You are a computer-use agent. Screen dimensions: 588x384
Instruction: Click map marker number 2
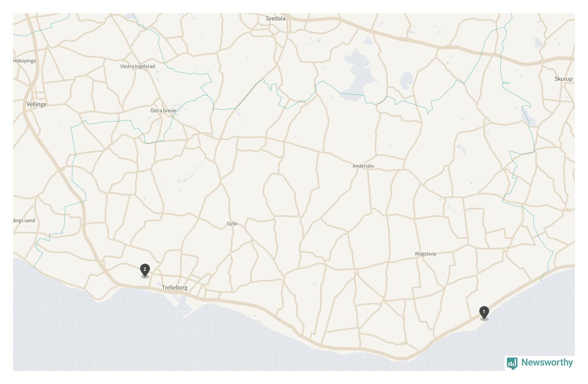click(x=145, y=270)
